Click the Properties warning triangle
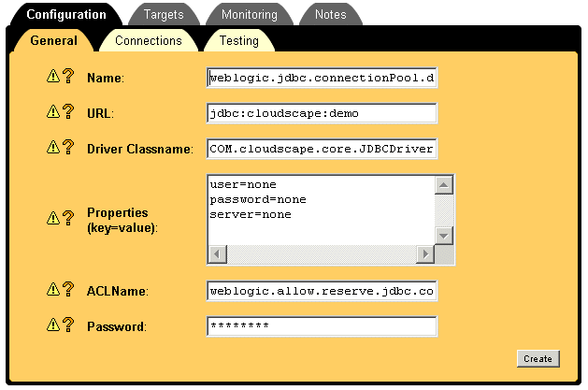The height and width of the screenshot is (390, 588). click(53, 218)
